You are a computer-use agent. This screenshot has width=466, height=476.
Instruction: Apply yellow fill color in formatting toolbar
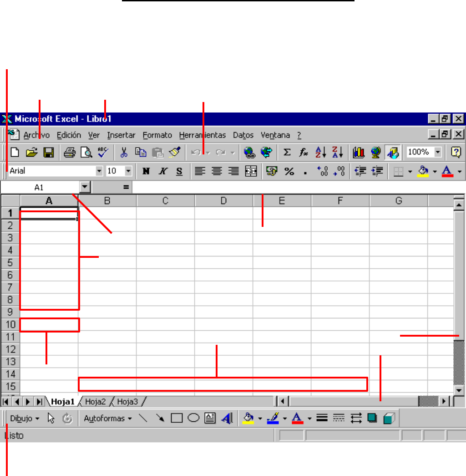pyautogui.click(x=423, y=171)
